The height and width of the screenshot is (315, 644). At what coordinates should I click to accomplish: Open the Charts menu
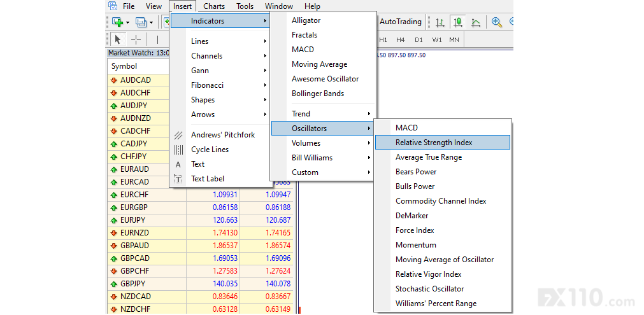[x=214, y=6]
